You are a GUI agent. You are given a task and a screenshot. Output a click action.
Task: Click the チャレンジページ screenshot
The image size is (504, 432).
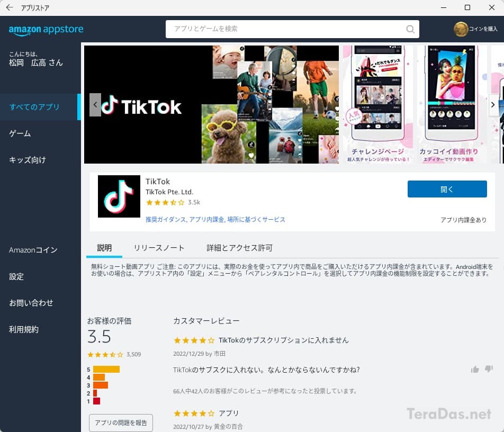click(378, 104)
